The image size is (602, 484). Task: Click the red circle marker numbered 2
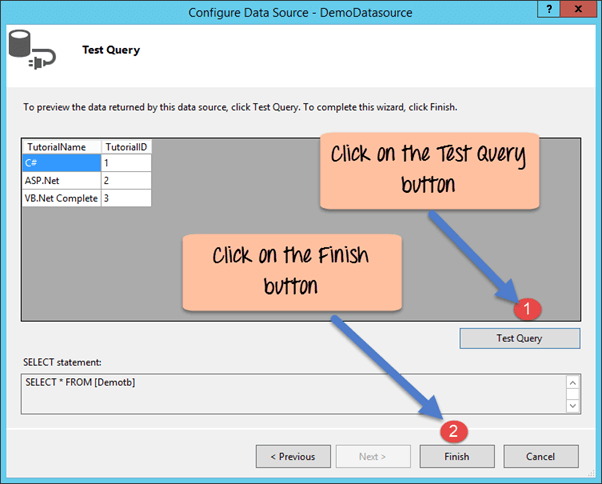[x=455, y=432]
